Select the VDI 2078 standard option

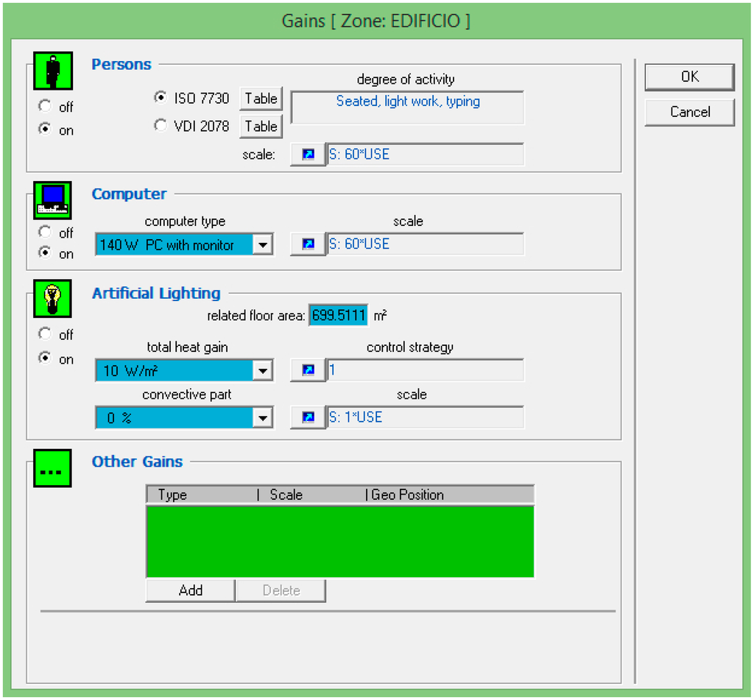[x=161, y=126]
